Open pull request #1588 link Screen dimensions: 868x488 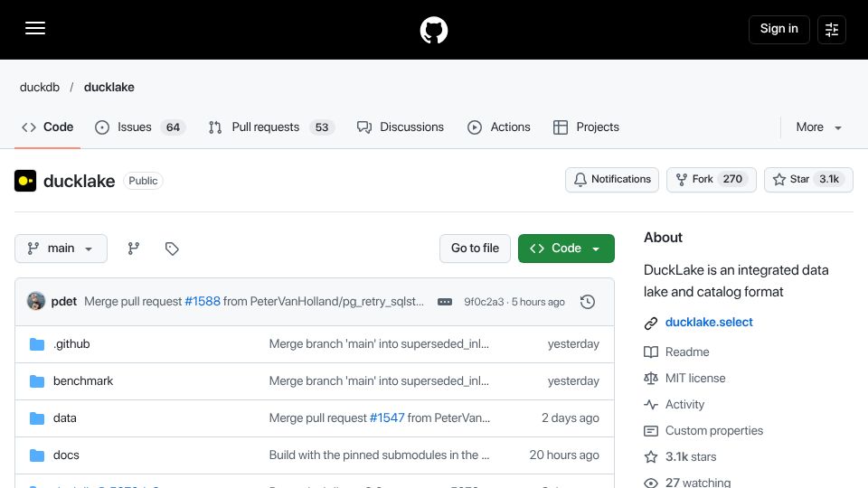(202, 302)
